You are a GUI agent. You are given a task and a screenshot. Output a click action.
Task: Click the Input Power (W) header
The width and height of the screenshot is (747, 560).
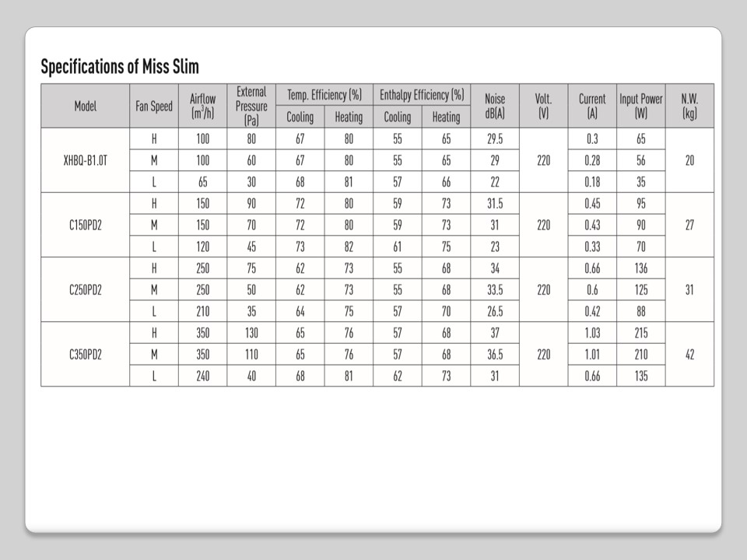(641, 106)
